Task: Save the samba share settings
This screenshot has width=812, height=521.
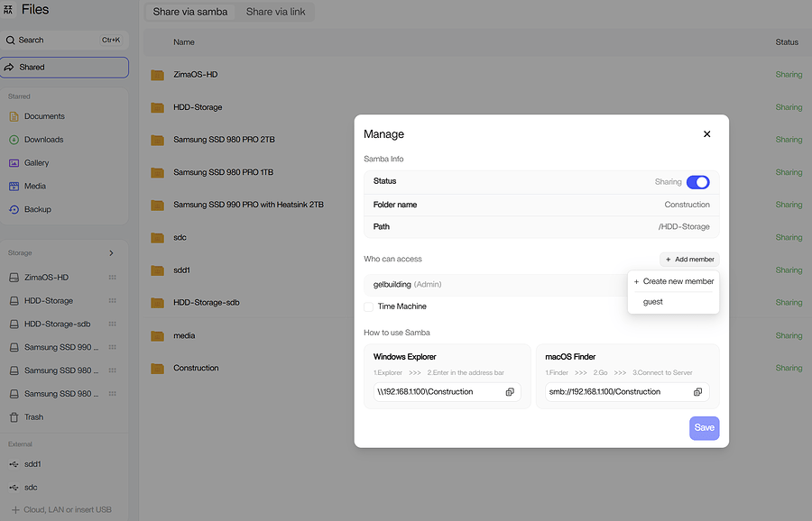Action: [x=705, y=428]
